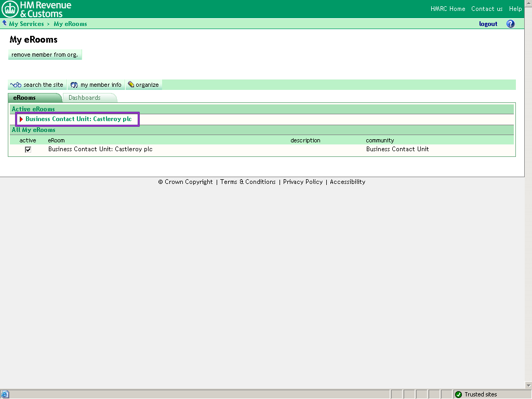This screenshot has width=532, height=399.
Task: Open the Contact us header link
Action: pyautogui.click(x=487, y=9)
